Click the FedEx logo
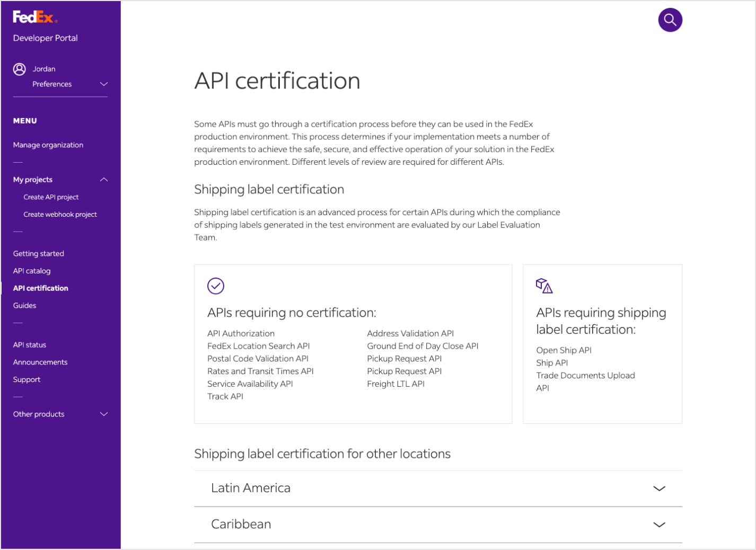 pos(34,17)
